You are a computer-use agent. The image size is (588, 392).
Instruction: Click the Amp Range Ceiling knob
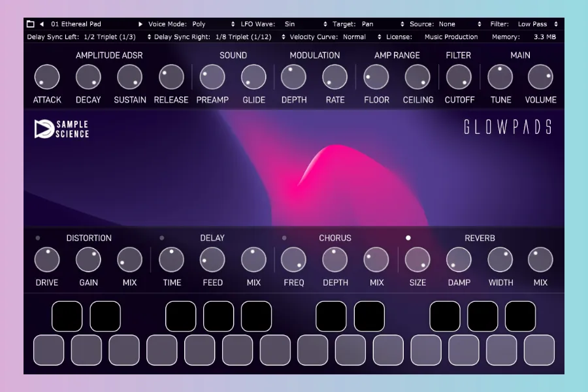[x=417, y=77]
